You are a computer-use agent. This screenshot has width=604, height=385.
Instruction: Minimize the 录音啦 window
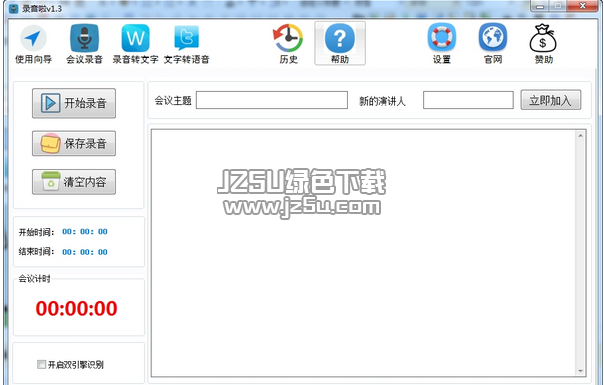click(x=540, y=6)
